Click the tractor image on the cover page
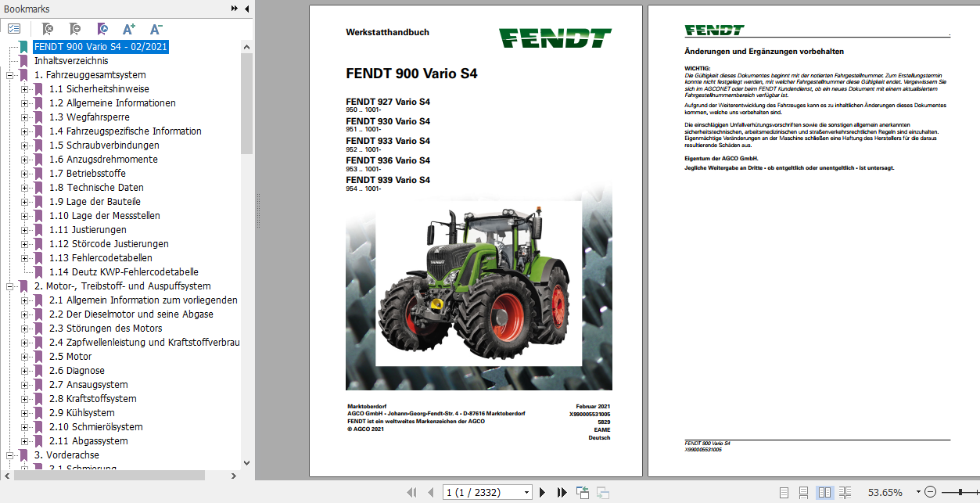Screen dimensions: 980x503 click(x=478, y=284)
